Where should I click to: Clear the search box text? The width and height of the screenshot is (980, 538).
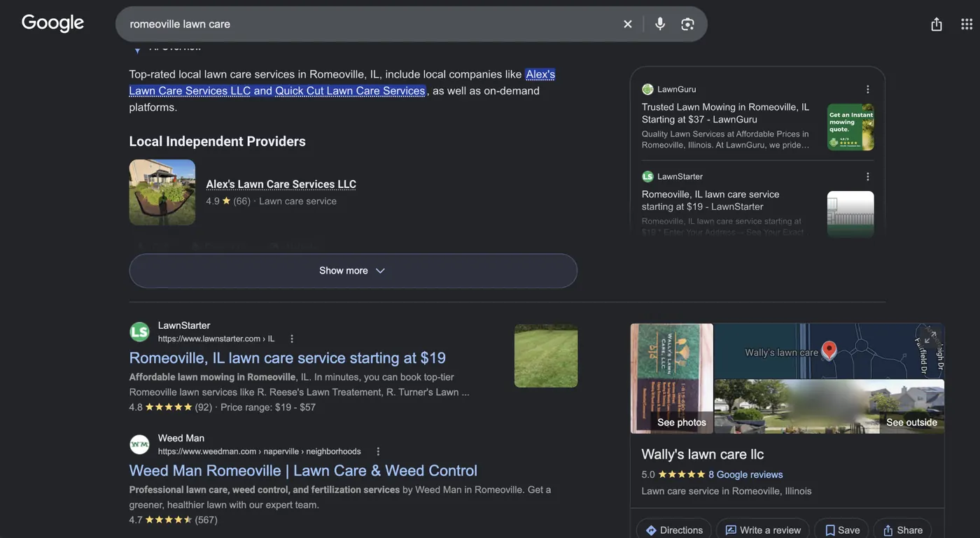click(628, 24)
